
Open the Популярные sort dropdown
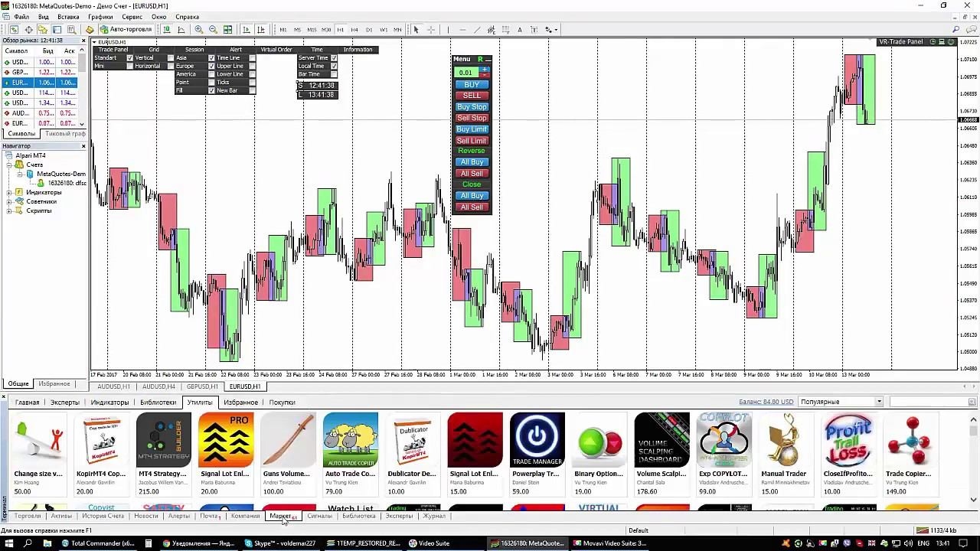(x=841, y=402)
